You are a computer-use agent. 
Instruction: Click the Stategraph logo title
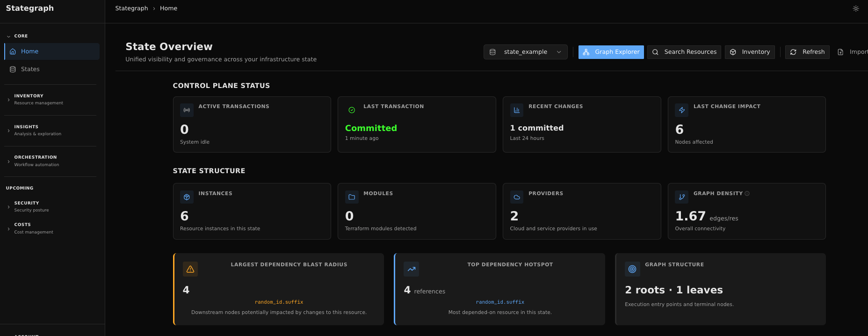(30, 8)
